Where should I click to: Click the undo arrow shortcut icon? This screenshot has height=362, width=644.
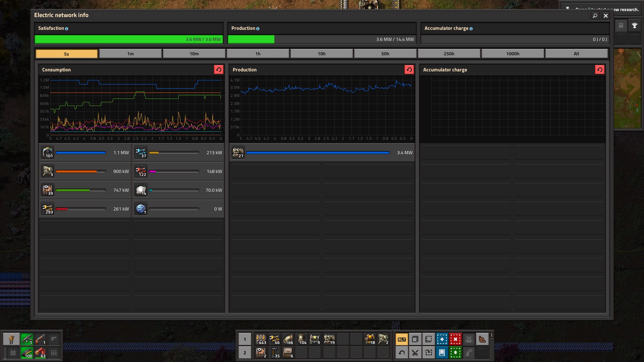(401, 353)
